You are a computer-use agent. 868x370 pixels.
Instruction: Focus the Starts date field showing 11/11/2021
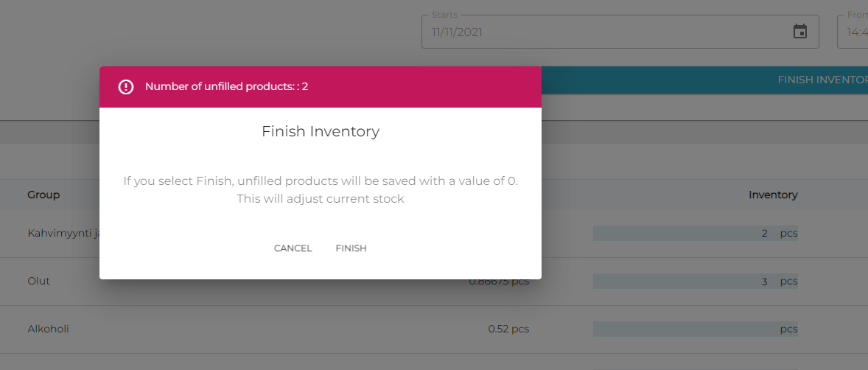pos(604,32)
